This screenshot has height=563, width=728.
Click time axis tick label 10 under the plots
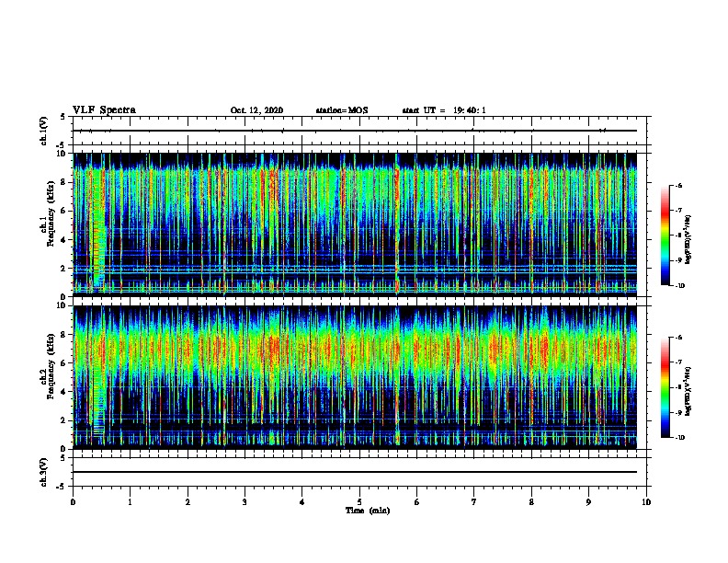646,502
